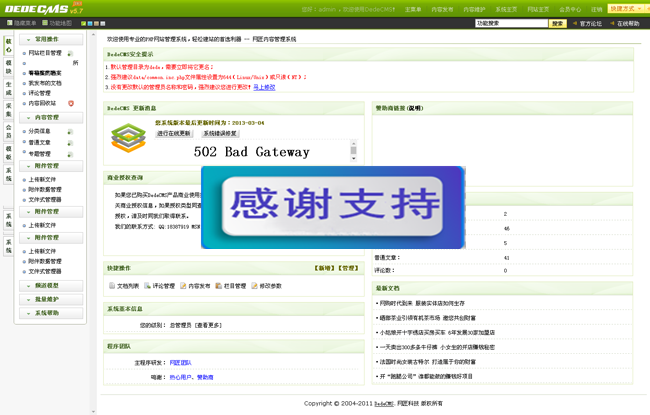Click the yellow 搜索 search button
Image resolution: width=650 pixels, height=415 pixels.
(558, 23)
